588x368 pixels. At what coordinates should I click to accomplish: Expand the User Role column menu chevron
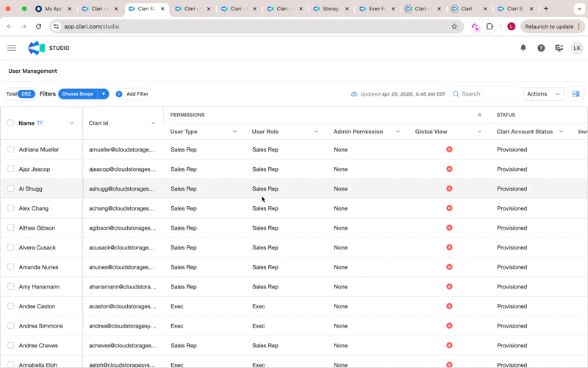(x=316, y=132)
